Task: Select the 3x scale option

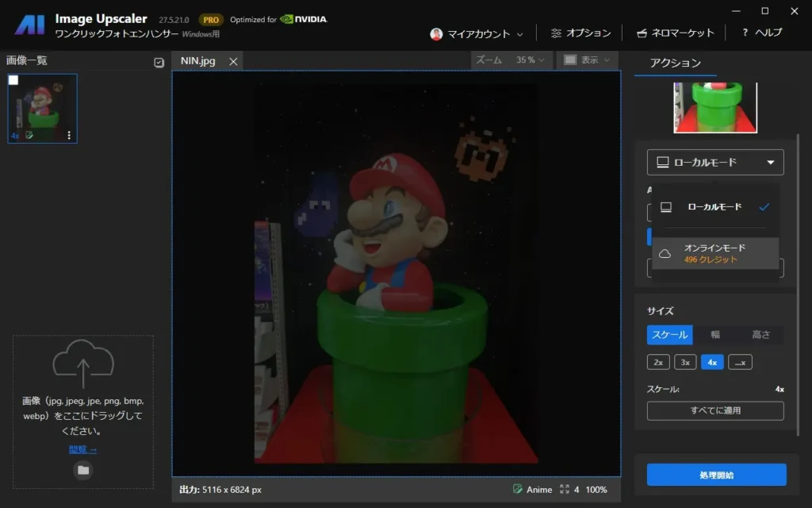Action: click(685, 362)
